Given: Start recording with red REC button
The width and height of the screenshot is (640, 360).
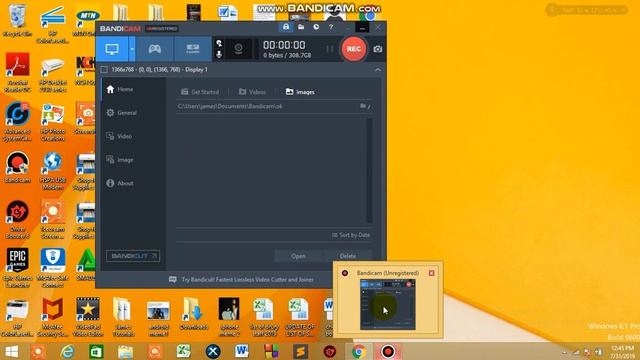Looking at the screenshot, I should (353, 49).
